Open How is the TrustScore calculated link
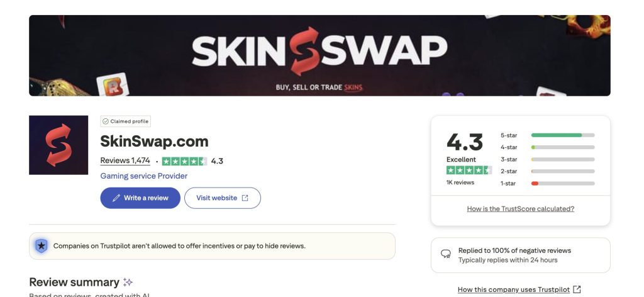 click(520, 209)
